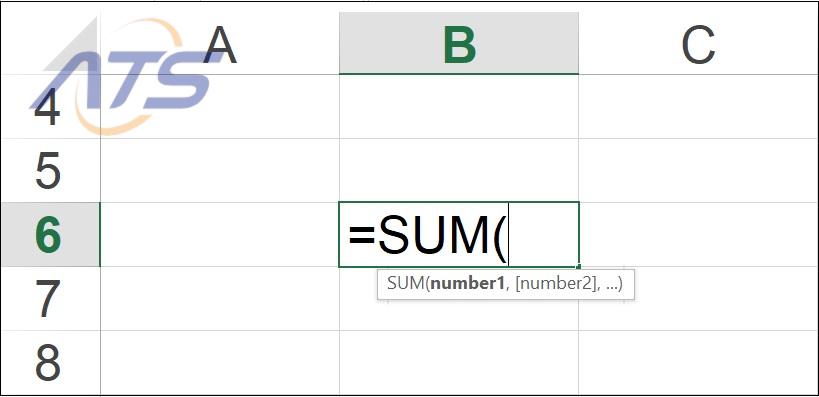This screenshot has height=397, width=819.
Task: Select row 5 header
Action: tap(50, 171)
